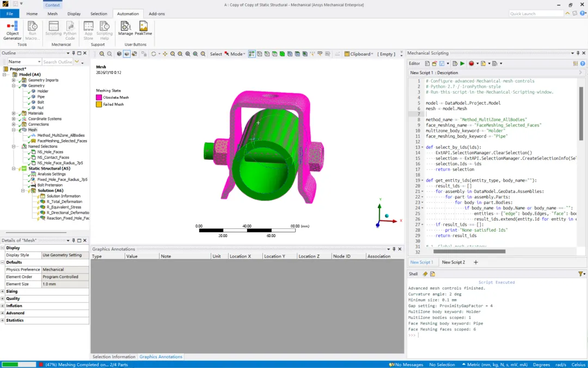Click the Select mode arrow icon

227,54
